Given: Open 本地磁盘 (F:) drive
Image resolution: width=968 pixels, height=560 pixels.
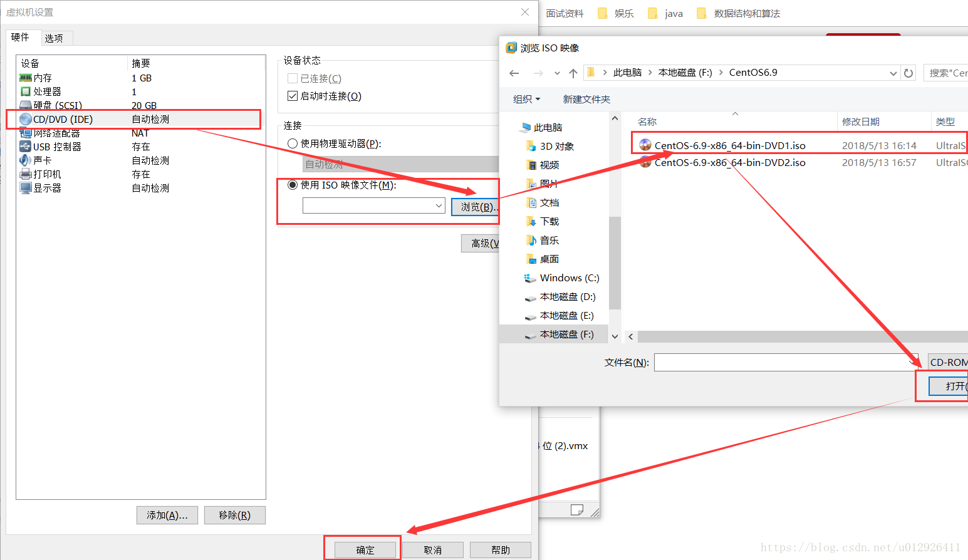Looking at the screenshot, I should [559, 334].
